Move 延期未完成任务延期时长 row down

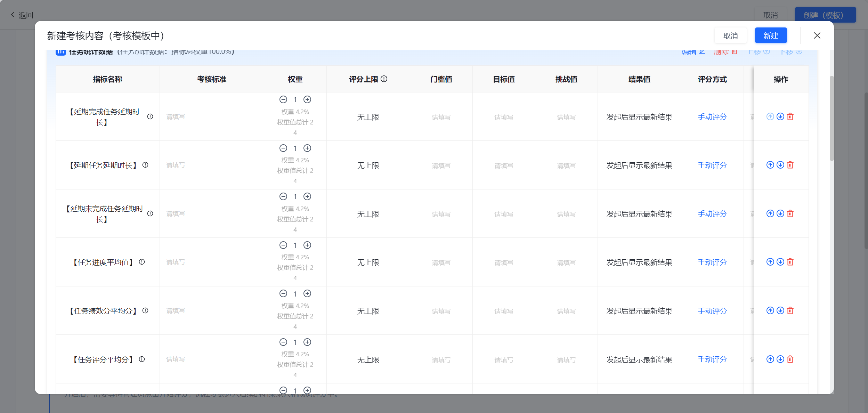pyautogui.click(x=780, y=214)
